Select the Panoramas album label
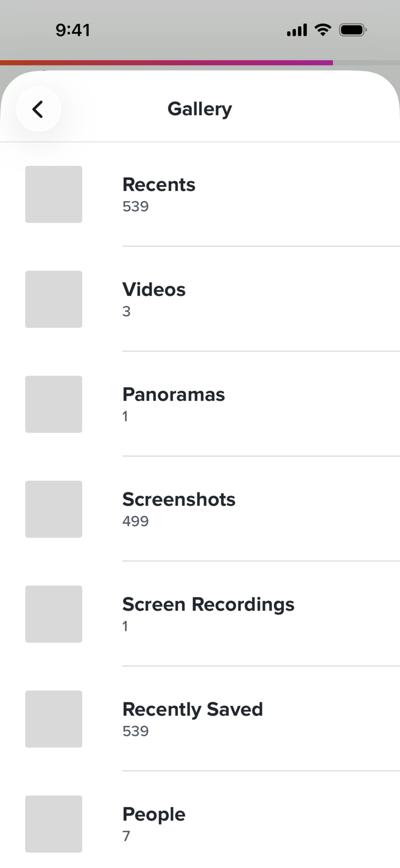This screenshot has height=868, width=400. [x=173, y=395]
